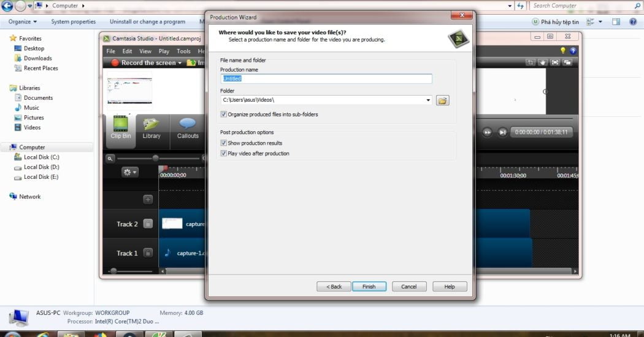
Task: Open the change view dropdown in Explorer
Action: (600, 21)
